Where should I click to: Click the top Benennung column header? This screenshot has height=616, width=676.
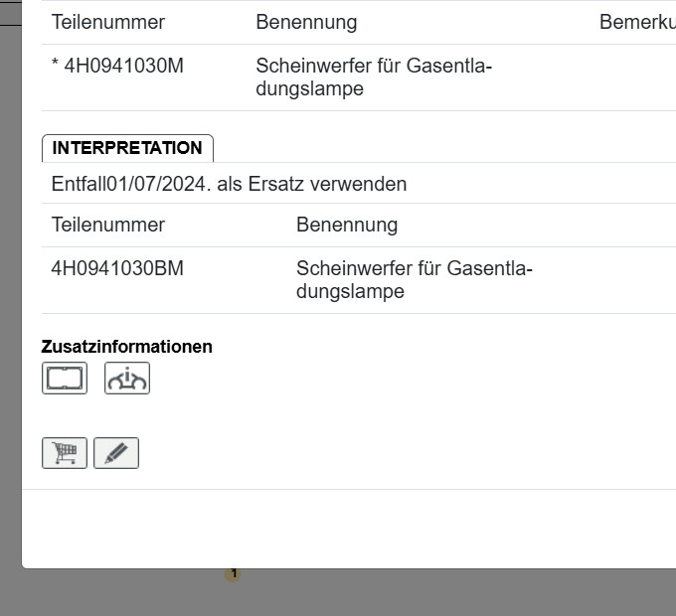[306, 22]
